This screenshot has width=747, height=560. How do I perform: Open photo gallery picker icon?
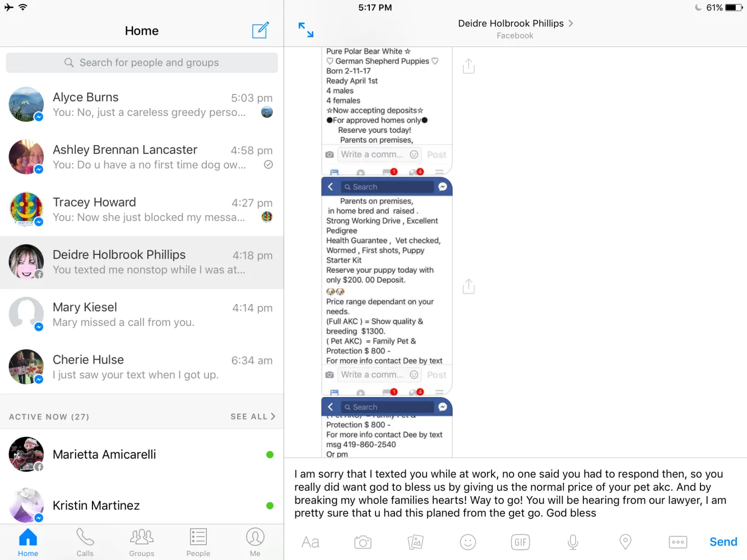click(x=415, y=542)
